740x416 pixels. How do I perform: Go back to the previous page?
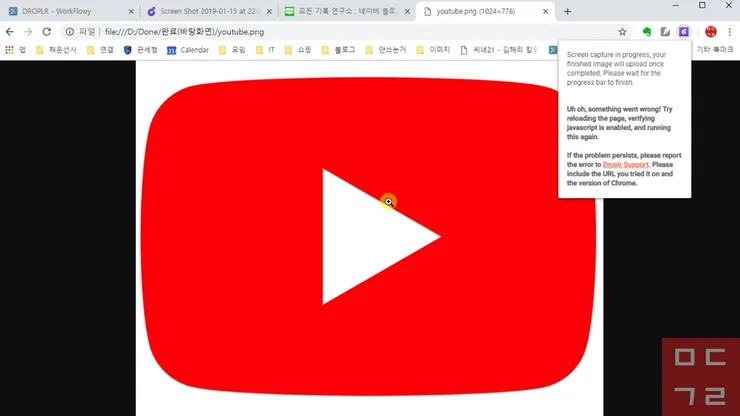(x=10, y=32)
